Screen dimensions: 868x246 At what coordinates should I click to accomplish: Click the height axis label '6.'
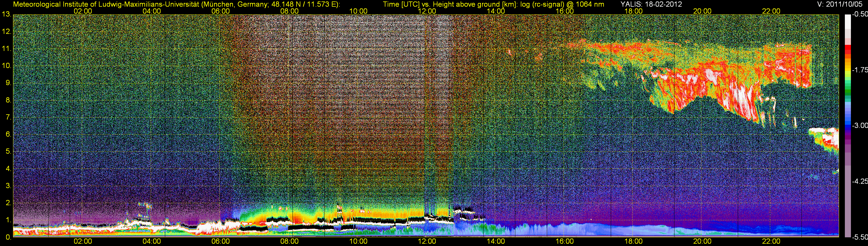click(x=8, y=135)
